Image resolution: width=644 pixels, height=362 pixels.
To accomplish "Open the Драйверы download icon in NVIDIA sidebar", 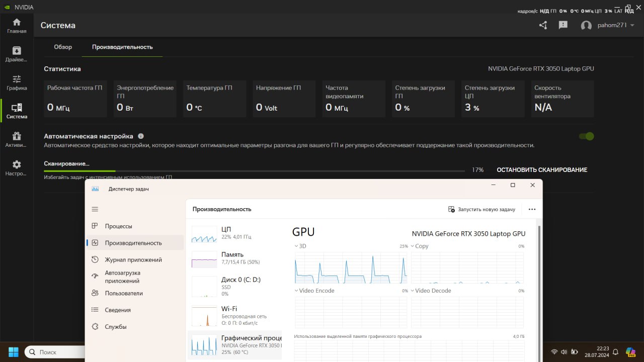I will point(17,50).
